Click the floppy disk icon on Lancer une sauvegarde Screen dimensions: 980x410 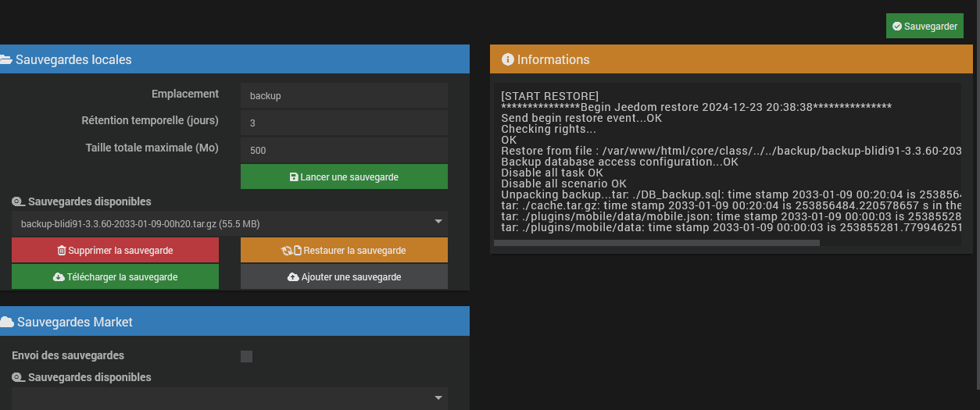tap(294, 177)
